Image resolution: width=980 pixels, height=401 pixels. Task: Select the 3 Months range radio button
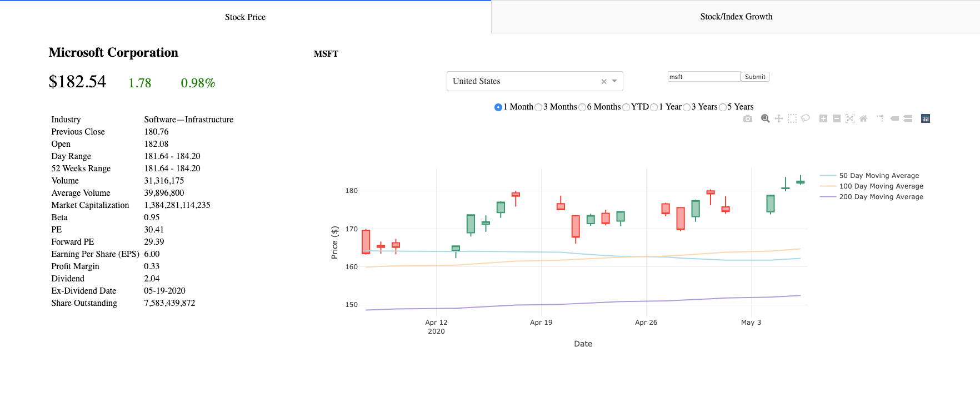click(538, 107)
